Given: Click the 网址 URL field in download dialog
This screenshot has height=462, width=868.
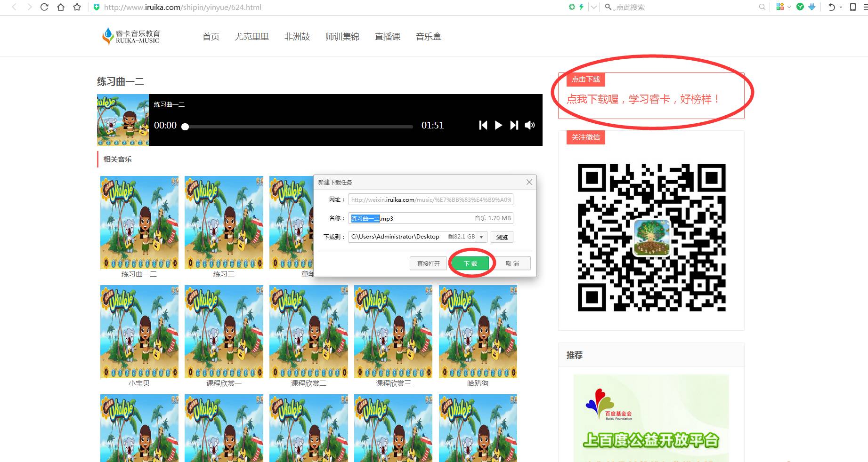Looking at the screenshot, I should 430,199.
